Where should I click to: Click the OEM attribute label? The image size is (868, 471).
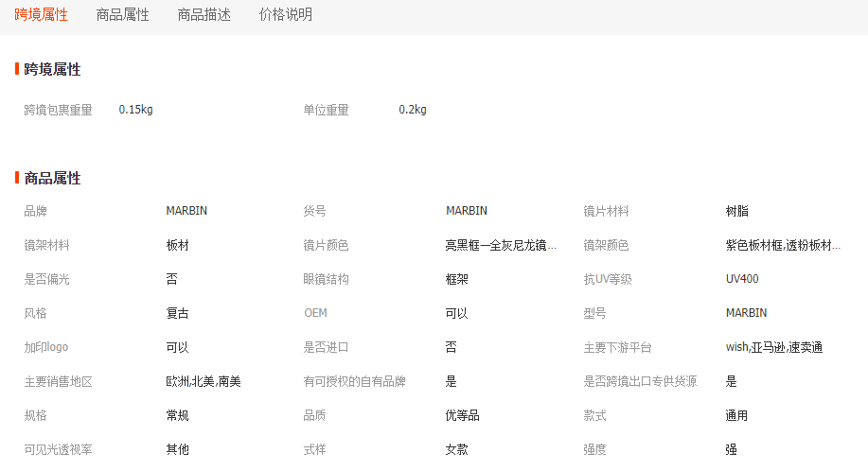(x=315, y=313)
